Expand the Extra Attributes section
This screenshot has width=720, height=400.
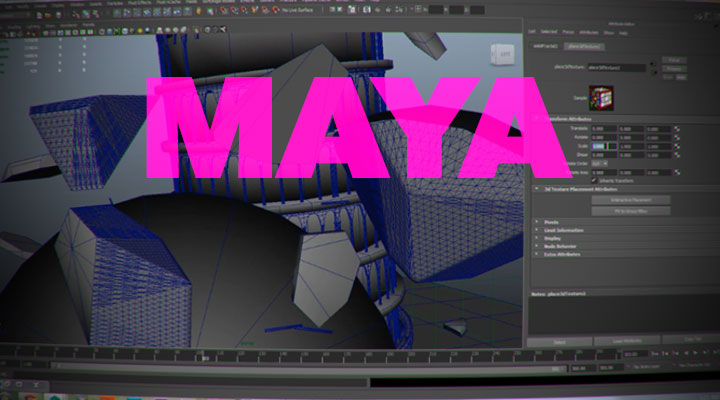pos(536,254)
